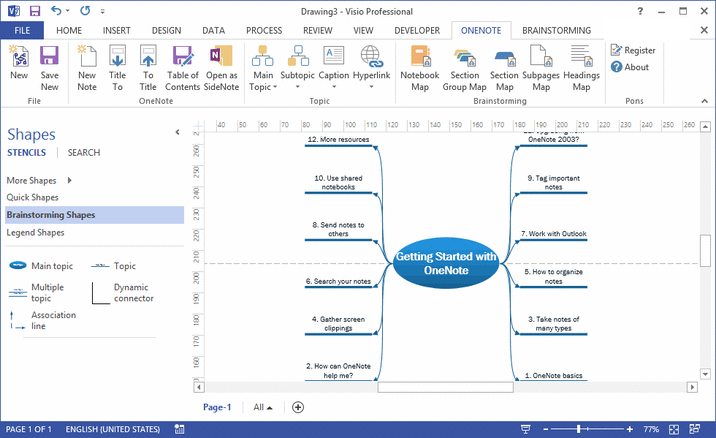Select the Main topic shape
Screen dimensions: 716x438
[41, 266]
